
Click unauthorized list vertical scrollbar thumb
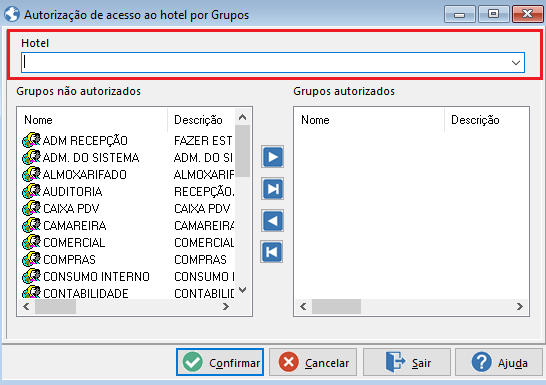(x=243, y=151)
